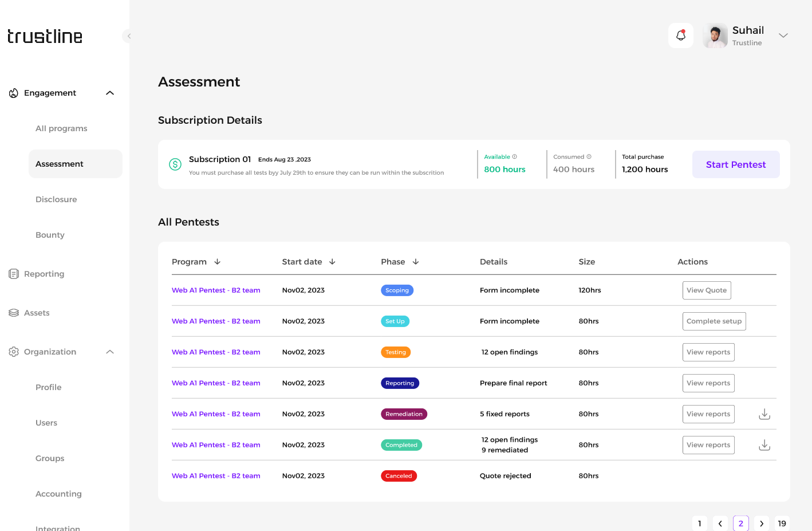This screenshot has width=812, height=531.
Task: Collapse the Engagement menu section
Action: pyautogui.click(x=110, y=93)
